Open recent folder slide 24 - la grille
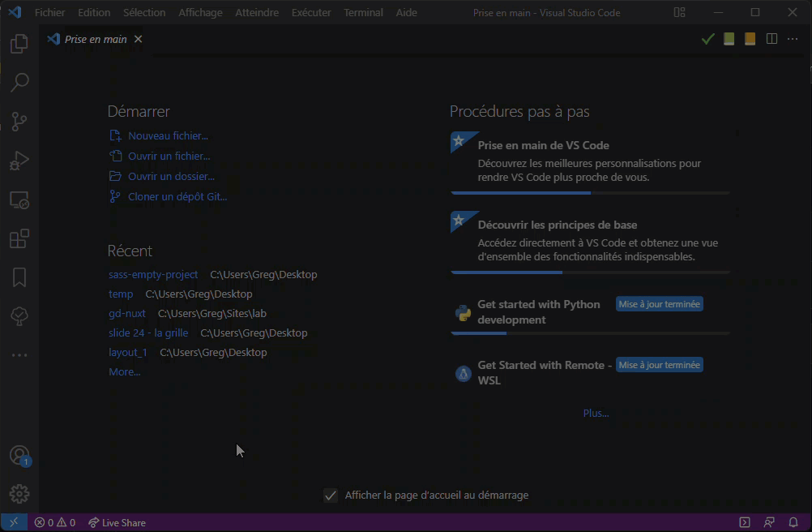Image resolution: width=812 pixels, height=532 pixels. (x=148, y=332)
